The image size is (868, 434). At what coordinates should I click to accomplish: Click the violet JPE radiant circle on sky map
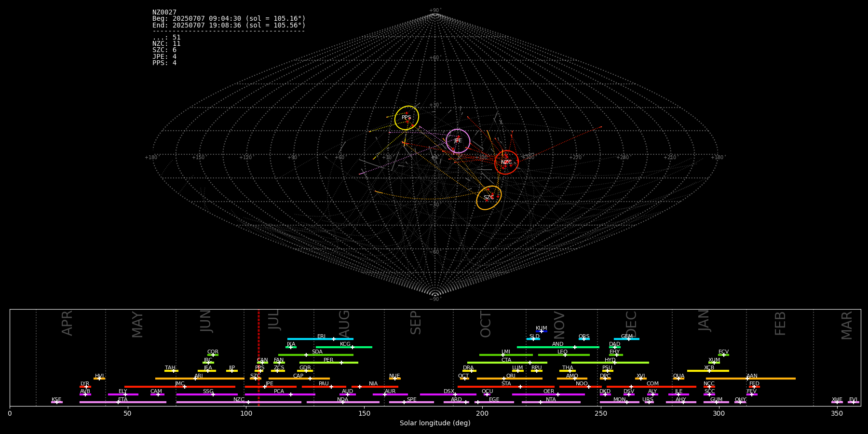pos(458,141)
